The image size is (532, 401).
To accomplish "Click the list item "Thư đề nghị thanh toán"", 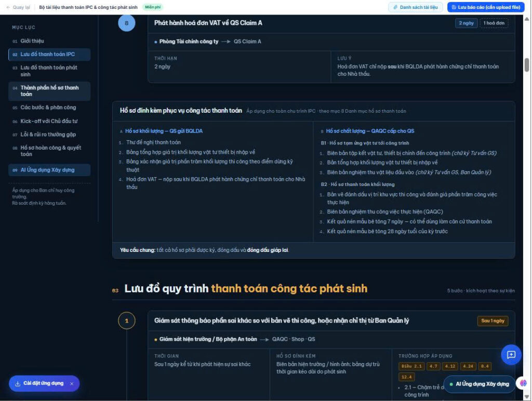I will coord(153,142).
